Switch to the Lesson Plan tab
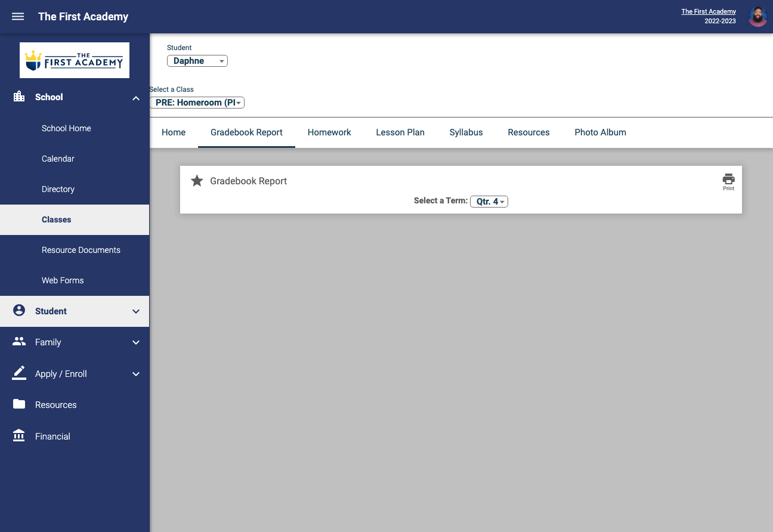773x532 pixels. (400, 132)
